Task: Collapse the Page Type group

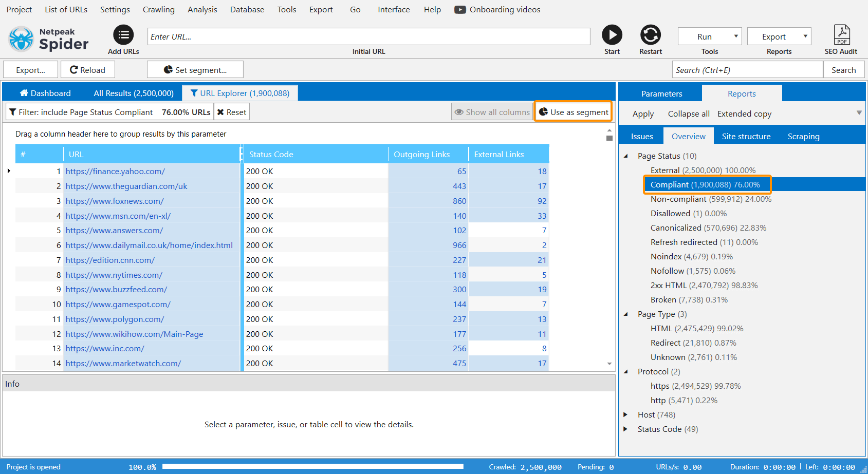Action: tap(626, 314)
